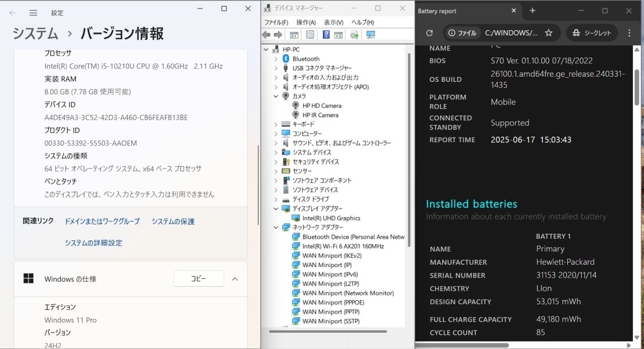Click the battery report horizontal scrollbar
The width and height of the screenshot is (644, 349).
click(x=462, y=346)
